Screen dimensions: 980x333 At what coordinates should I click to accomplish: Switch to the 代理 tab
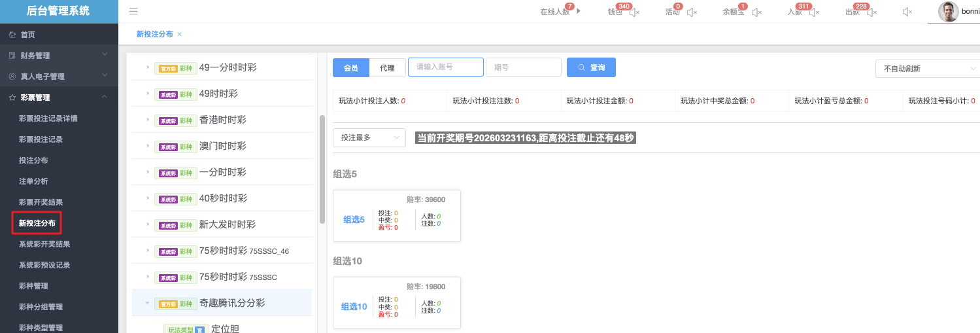[x=387, y=68]
